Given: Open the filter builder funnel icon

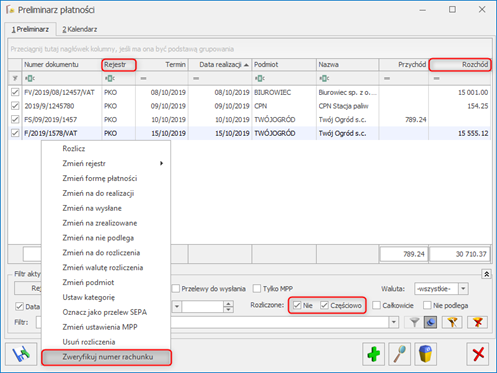Looking at the screenshot, I should tap(452, 322).
